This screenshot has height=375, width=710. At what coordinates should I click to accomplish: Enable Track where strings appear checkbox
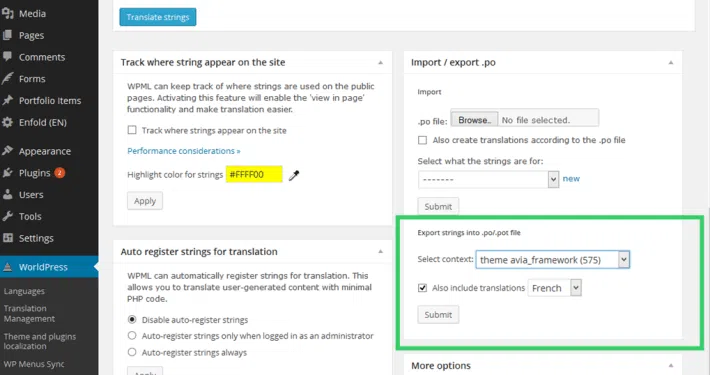click(132, 130)
